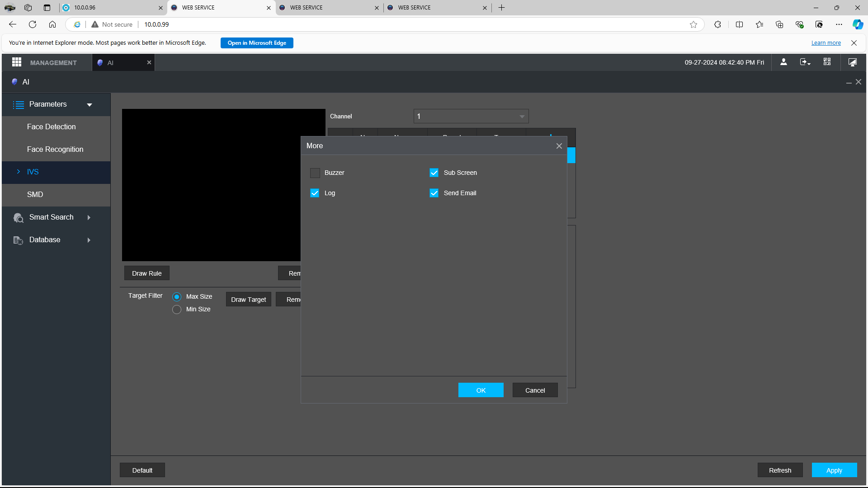This screenshot has height=488, width=868.
Task: Click OK in the More dialog
Action: (481, 390)
